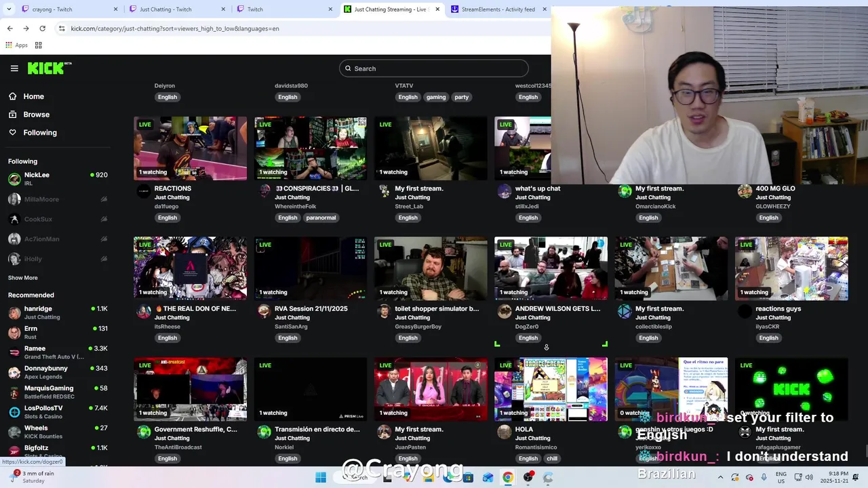Click the browser Back arrow

(x=9, y=28)
